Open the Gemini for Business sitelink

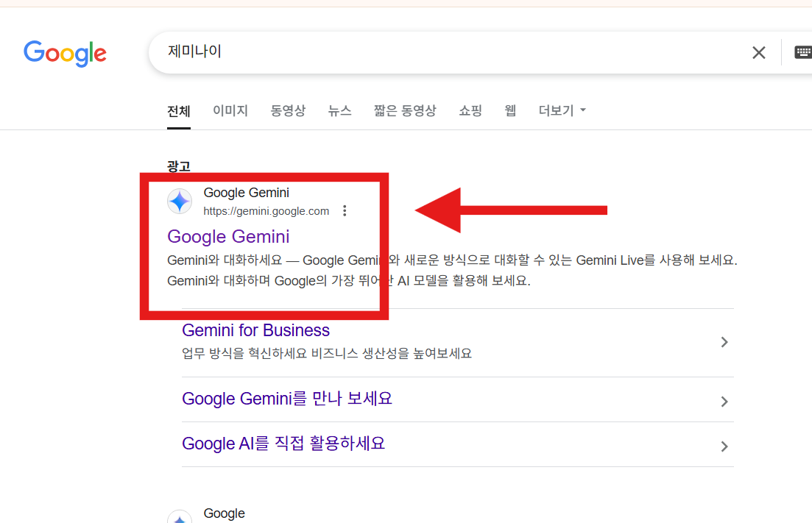[256, 330]
